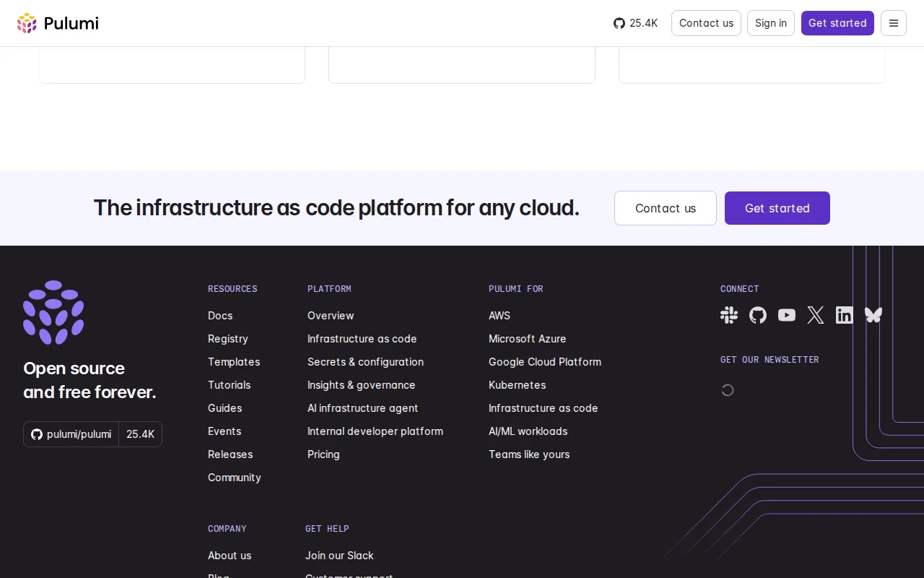The image size is (924, 578).
Task: Open the AWS link
Action: click(500, 316)
